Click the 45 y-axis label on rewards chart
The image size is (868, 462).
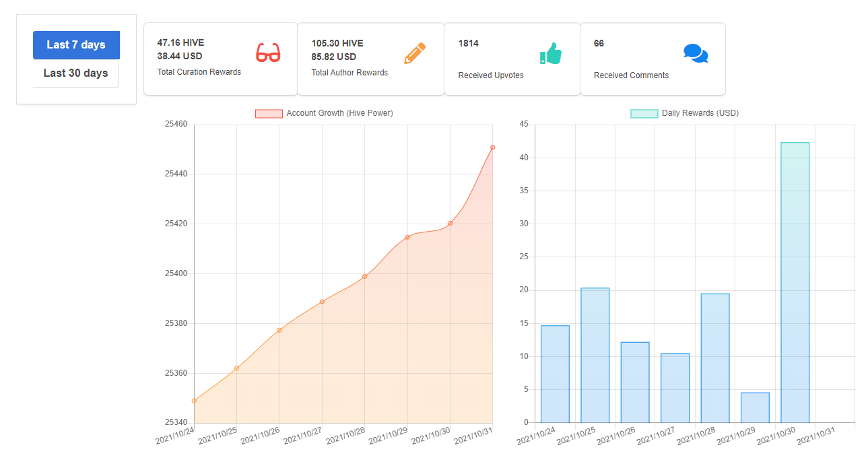point(524,125)
